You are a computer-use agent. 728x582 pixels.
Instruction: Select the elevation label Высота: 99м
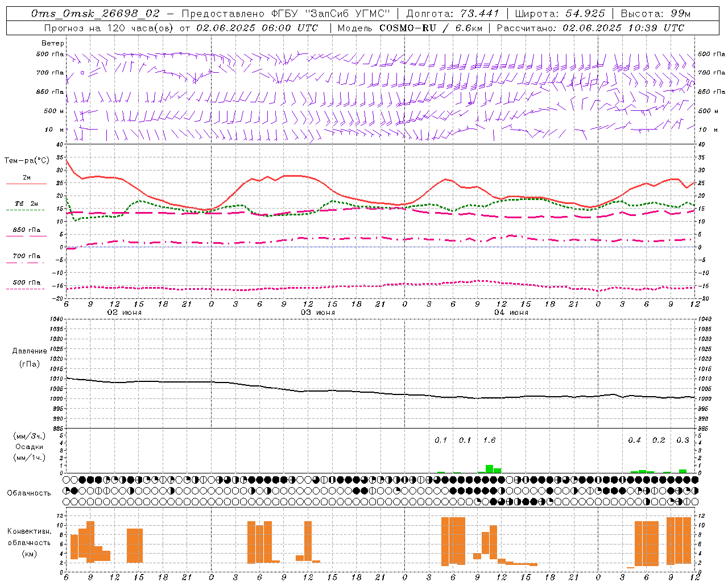coord(656,13)
